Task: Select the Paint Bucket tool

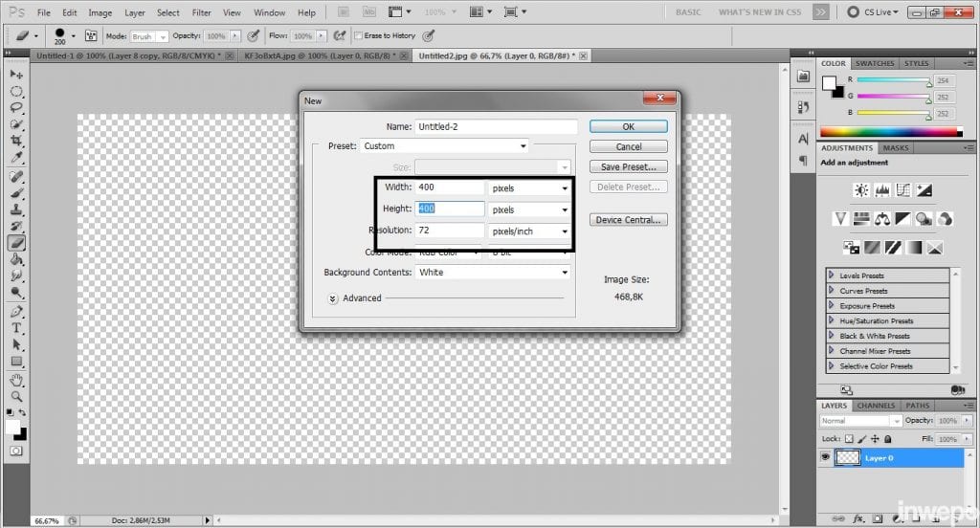Action: coord(16,258)
